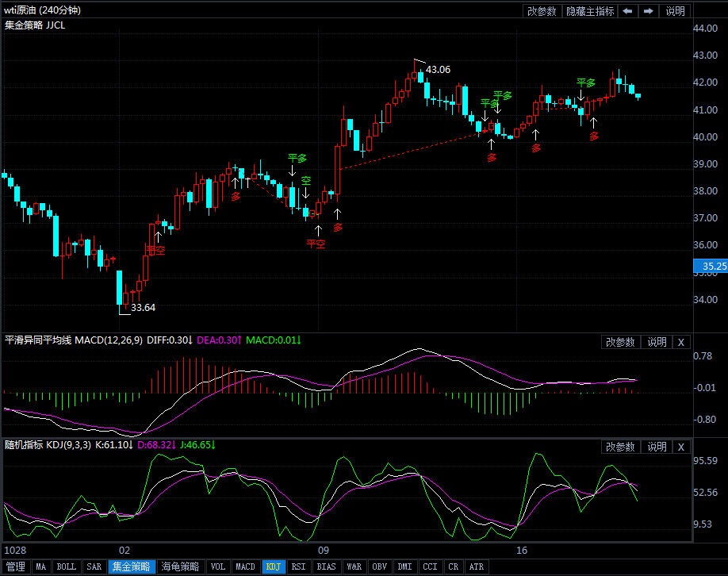Switch to the RSI indicator tab

tap(298, 566)
